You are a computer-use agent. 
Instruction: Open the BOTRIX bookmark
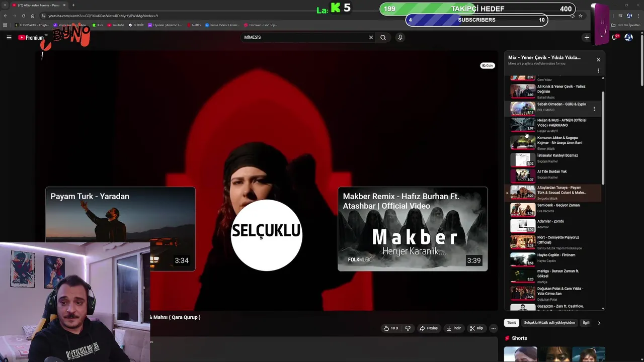click(x=136, y=25)
